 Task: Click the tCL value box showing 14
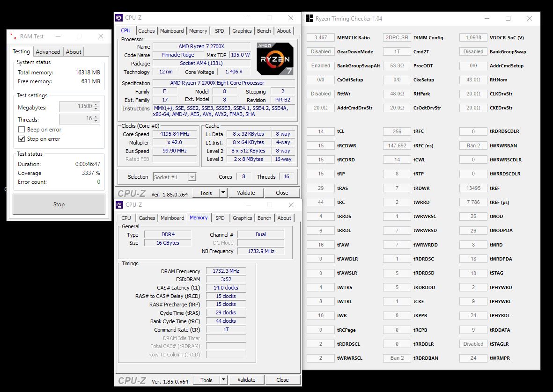coord(321,131)
